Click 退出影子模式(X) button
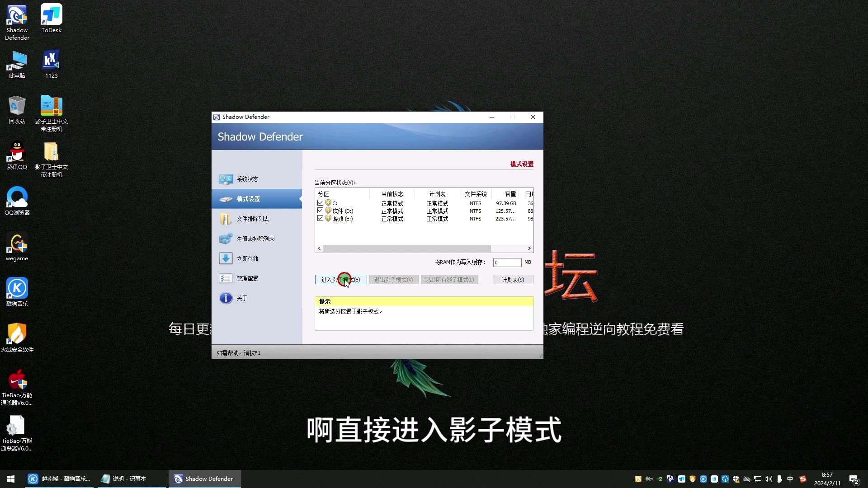Image resolution: width=868 pixels, height=488 pixels. coord(394,280)
